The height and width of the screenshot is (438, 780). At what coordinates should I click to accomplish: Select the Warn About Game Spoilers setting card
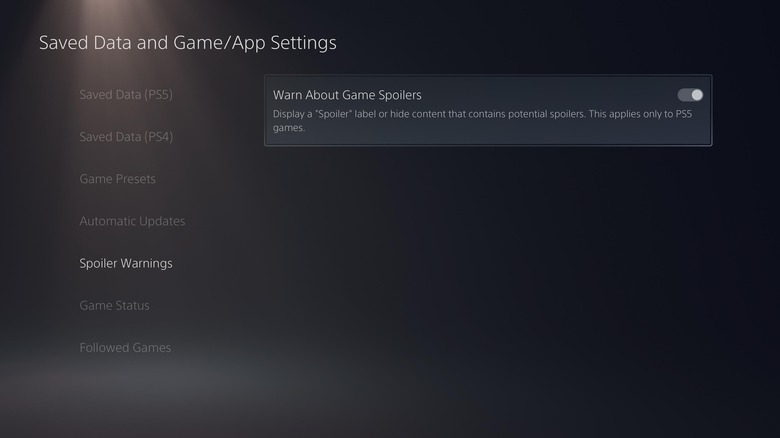tap(488, 110)
